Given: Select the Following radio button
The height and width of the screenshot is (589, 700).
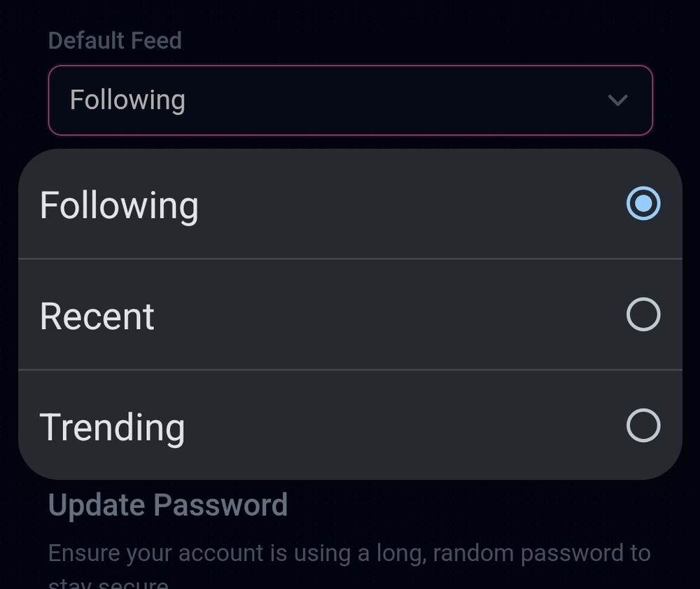Looking at the screenshot, I should (x=643, y=204).
